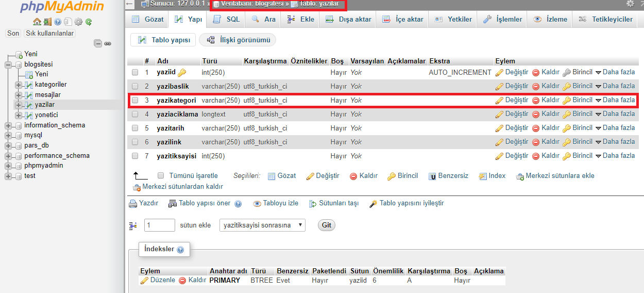Expand the kategoriler table node
This screenshot has height=293, width=644.
(19, 85)
